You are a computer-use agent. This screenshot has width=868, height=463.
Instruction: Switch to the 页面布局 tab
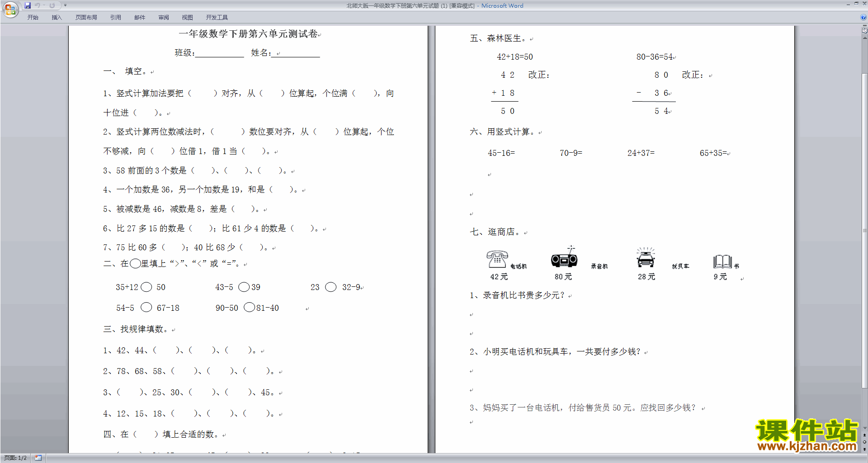point(86,17)
